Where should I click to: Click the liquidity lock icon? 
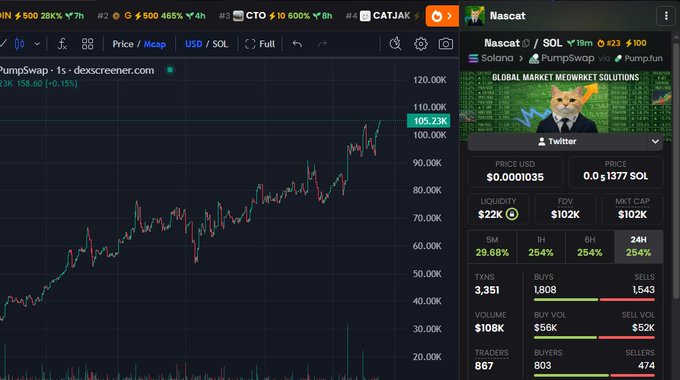[512, 214]
